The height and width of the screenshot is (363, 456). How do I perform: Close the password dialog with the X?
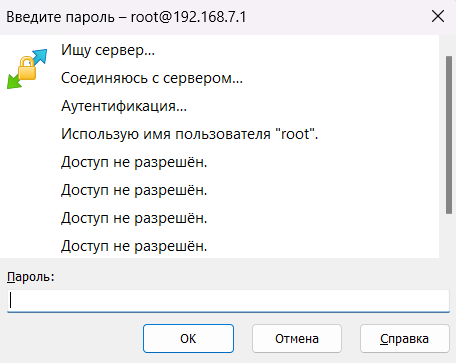[x=438, y=16]
